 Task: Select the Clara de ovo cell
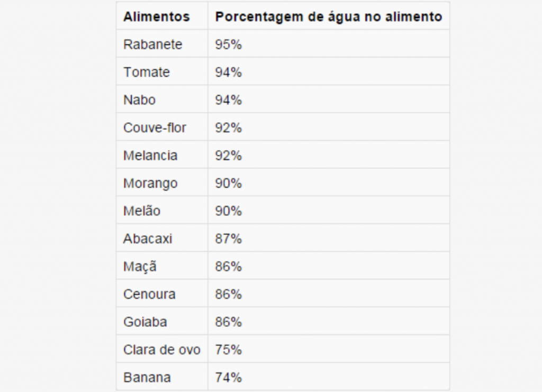point(162,350)
